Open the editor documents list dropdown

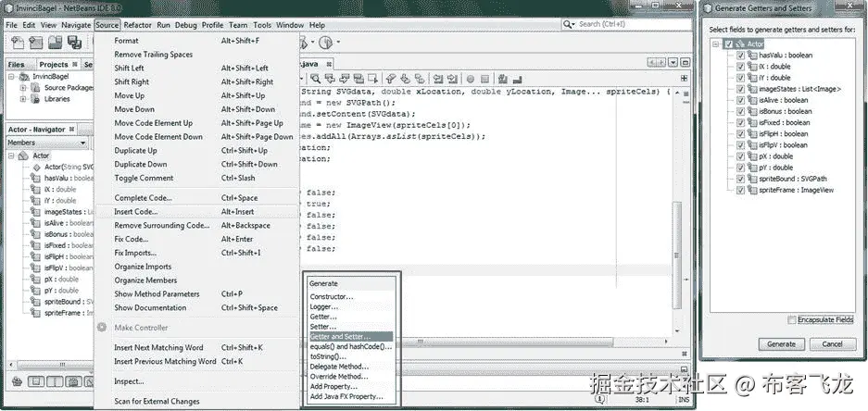[x=673, y=63]
